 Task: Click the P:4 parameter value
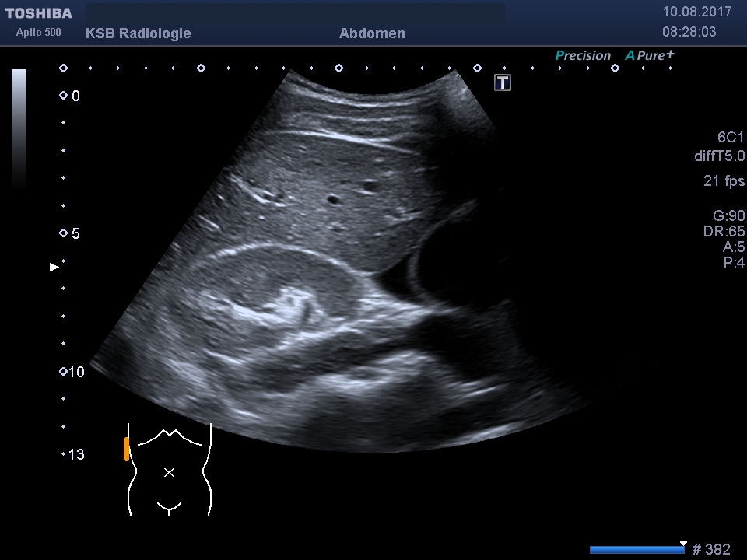pyautogui.click(x=734, y=262)
